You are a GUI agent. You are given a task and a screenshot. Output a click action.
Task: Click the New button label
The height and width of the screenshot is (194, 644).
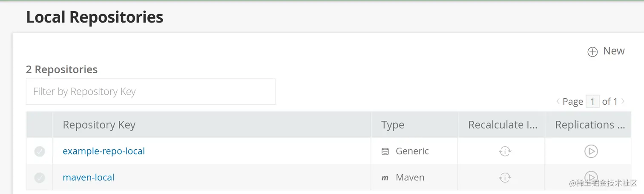coord(614,51)
